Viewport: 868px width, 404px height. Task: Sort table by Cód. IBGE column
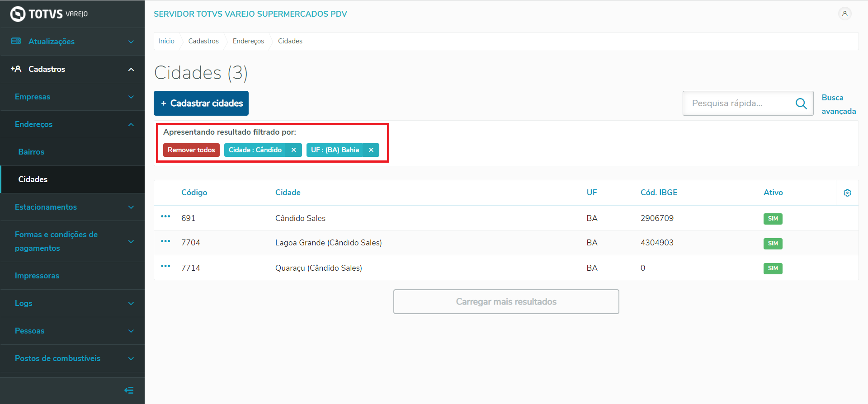(x=659, y=193)
